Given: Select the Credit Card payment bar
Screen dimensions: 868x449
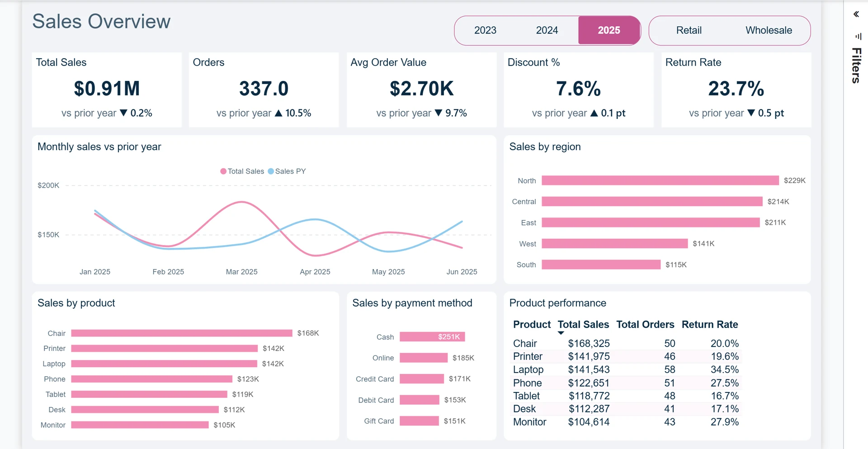Looking at the screenshot, I should tap(422, 379).
